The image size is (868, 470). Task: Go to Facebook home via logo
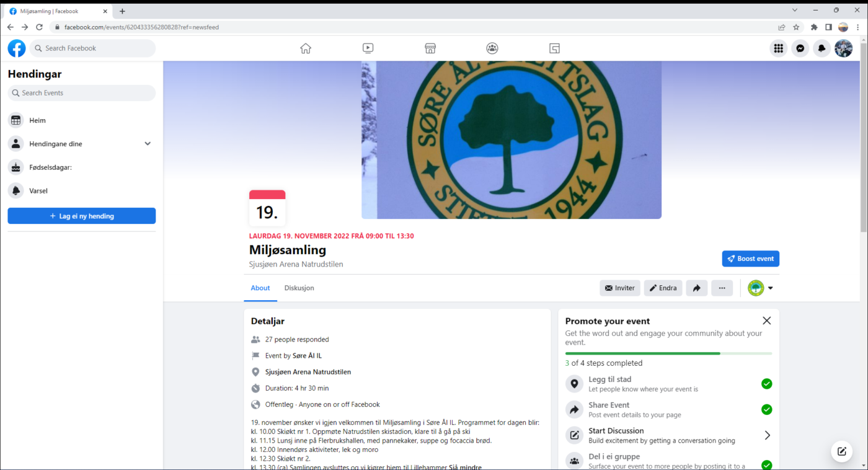coord(17,48)
